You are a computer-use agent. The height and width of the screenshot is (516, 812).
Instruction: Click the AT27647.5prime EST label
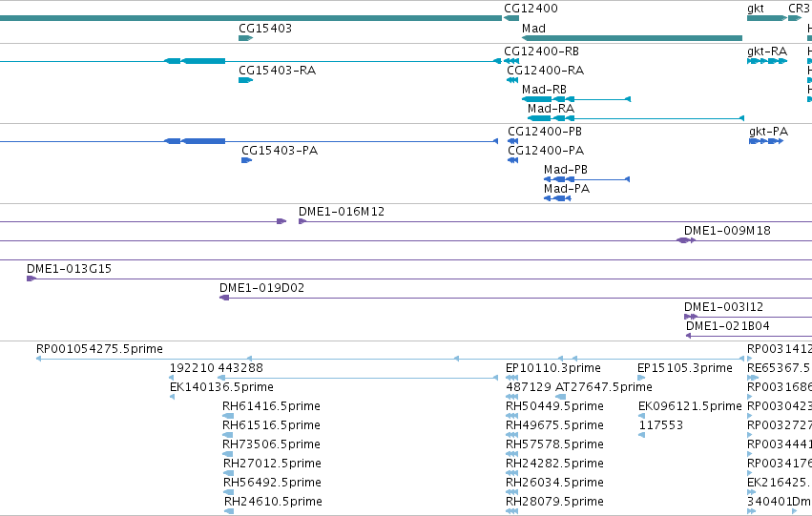click(x=603, y=387)
